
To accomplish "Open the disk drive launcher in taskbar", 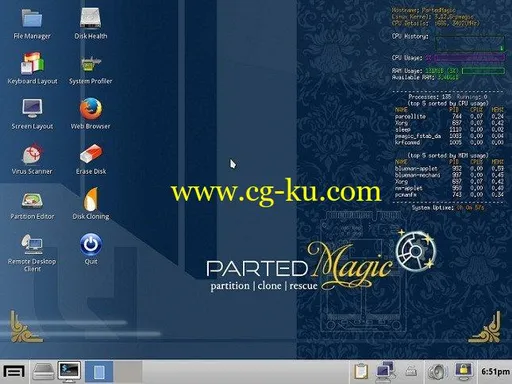I will [x=43, y=371].
